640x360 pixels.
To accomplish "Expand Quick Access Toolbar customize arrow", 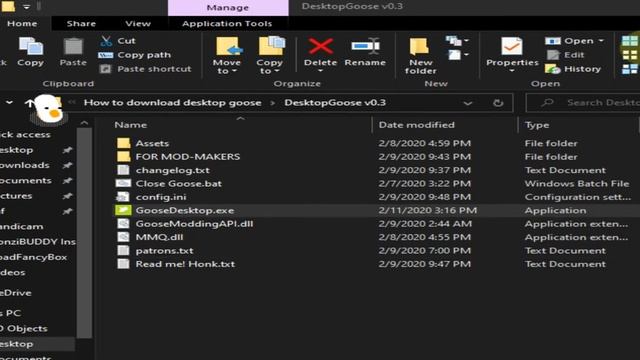I will pyautogui.click(x=27, y=7).
